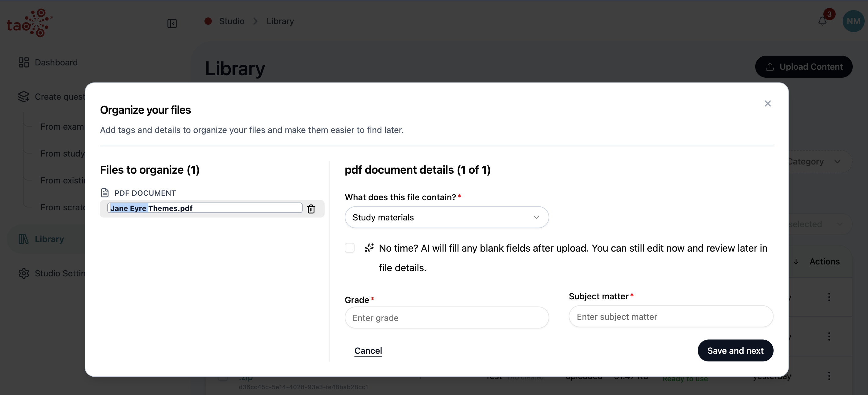
Task: Open second row actions three-dot menu
Action: tap(829, 336)
